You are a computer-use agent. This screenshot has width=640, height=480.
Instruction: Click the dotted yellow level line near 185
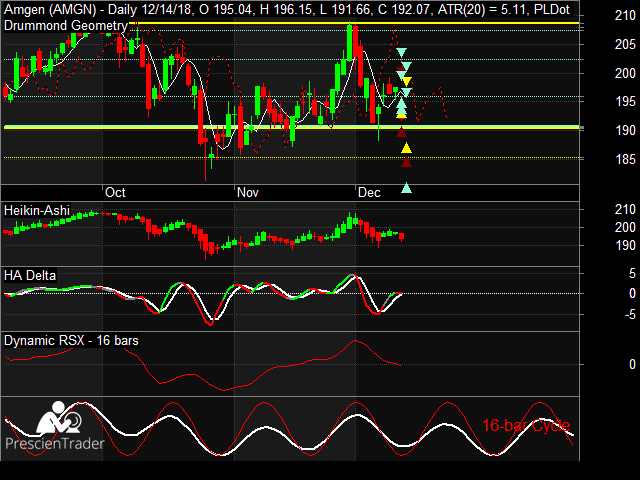pyautogui.click(x=291, y=158)
